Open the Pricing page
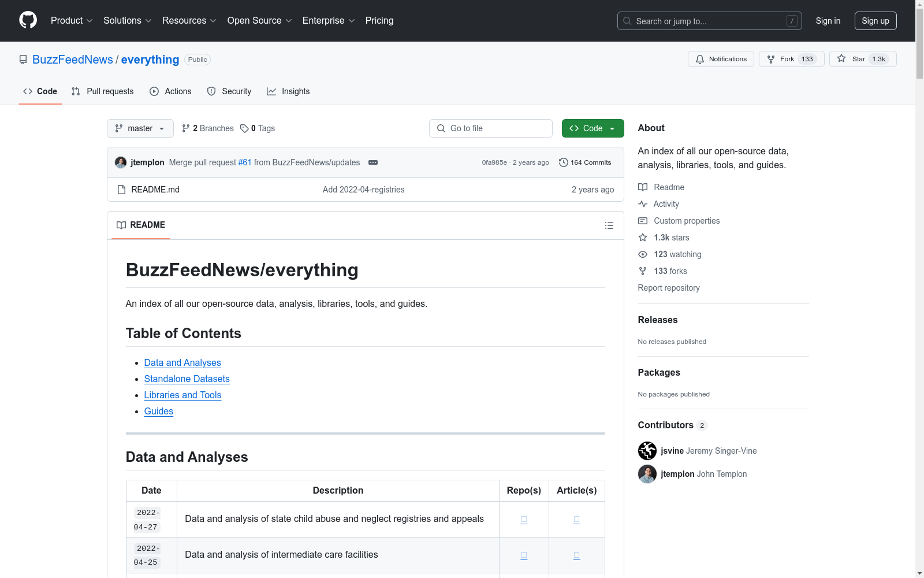 (379, 21)
